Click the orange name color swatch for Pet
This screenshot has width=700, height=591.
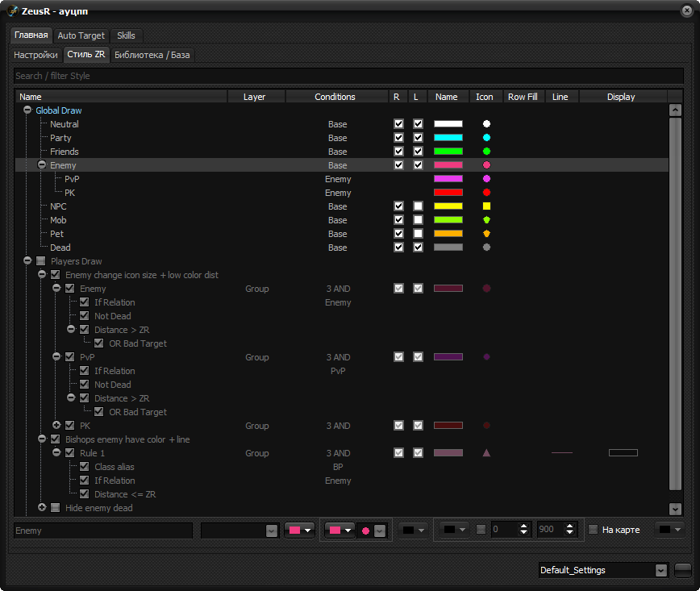(448, 234)
